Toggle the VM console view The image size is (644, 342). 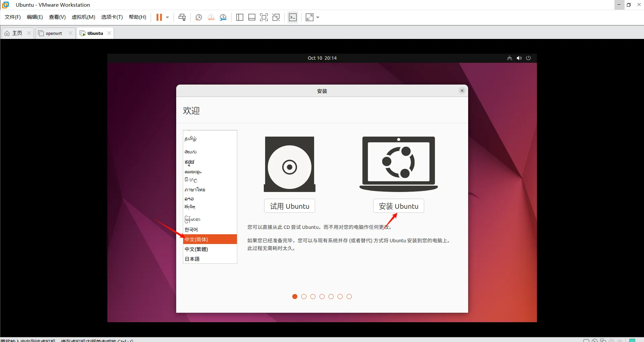292,17
